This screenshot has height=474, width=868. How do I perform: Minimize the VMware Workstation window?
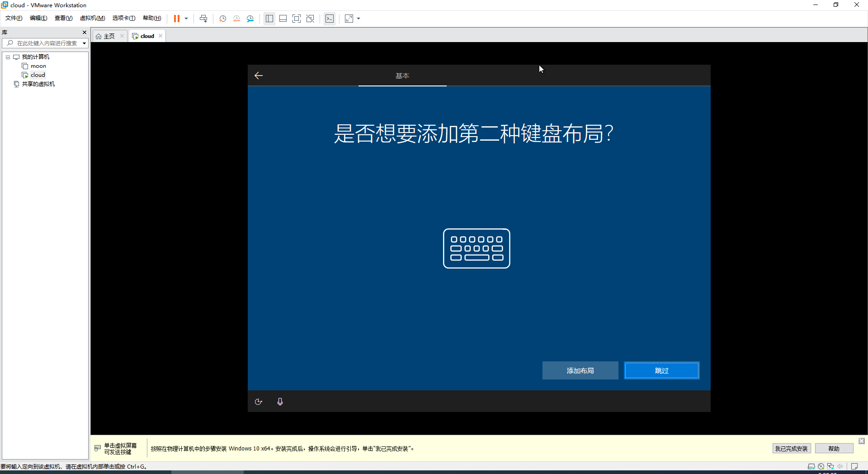coord(816,5)
